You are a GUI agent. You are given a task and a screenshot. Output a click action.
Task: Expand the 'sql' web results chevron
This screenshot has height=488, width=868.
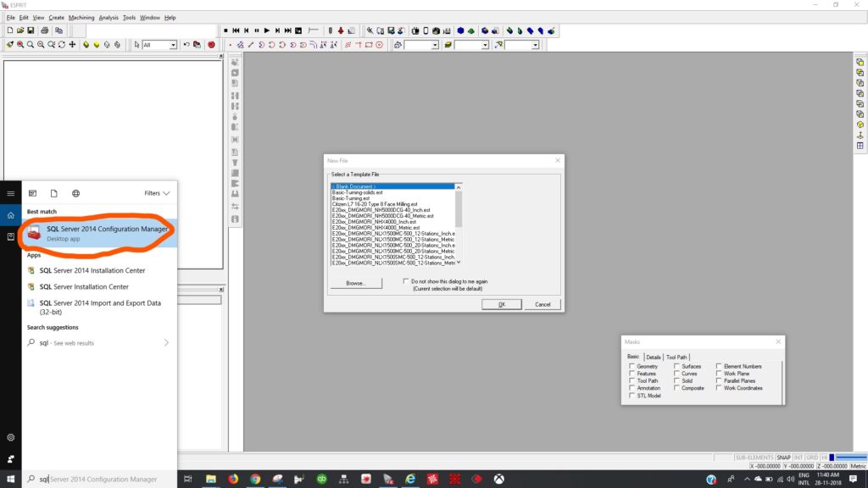166,343
